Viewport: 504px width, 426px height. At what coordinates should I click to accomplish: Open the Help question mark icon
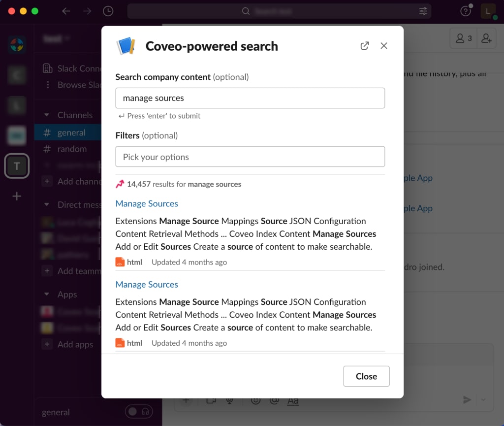(x=465, y=11)
